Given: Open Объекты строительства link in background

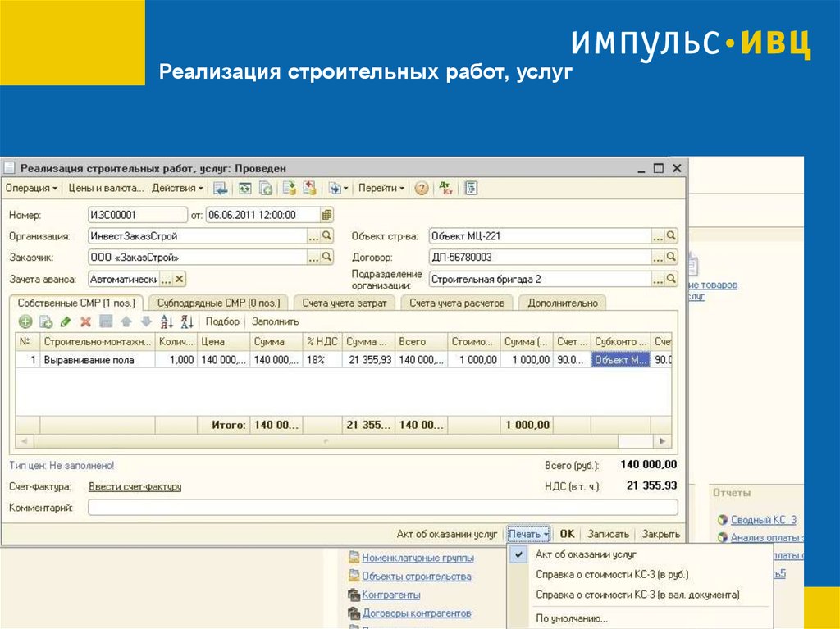Looking at the screenshot, I should point(416,577).
